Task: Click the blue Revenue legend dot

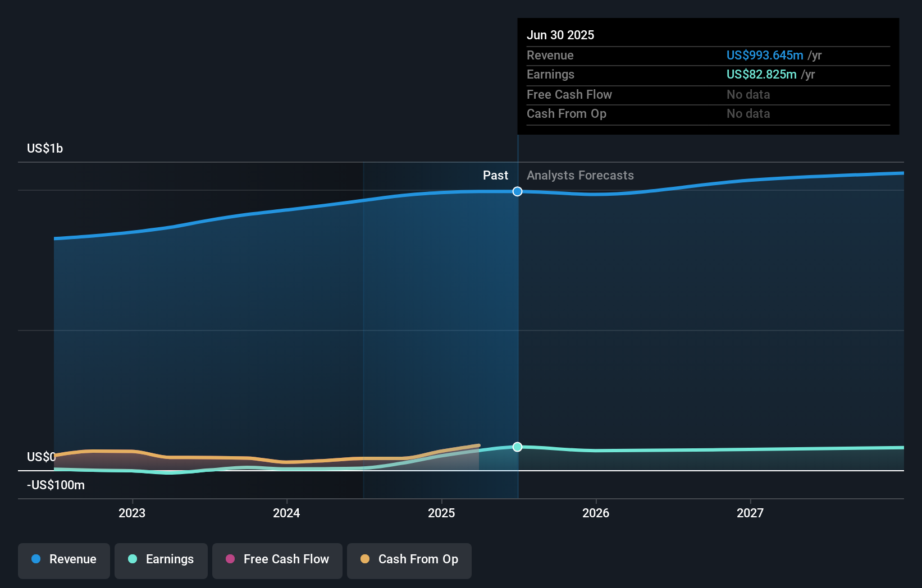Action: pos(36,559)
